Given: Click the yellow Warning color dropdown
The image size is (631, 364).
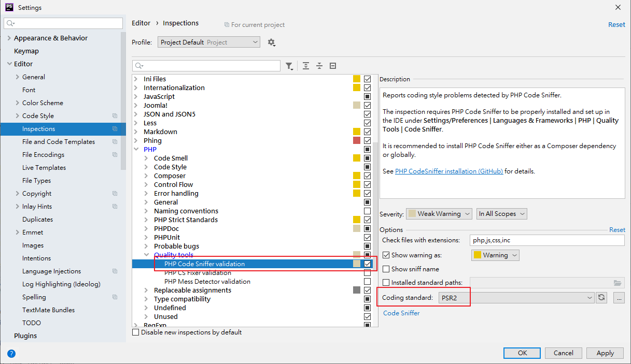Looking at the screenshot, I should tap(495, 255).
